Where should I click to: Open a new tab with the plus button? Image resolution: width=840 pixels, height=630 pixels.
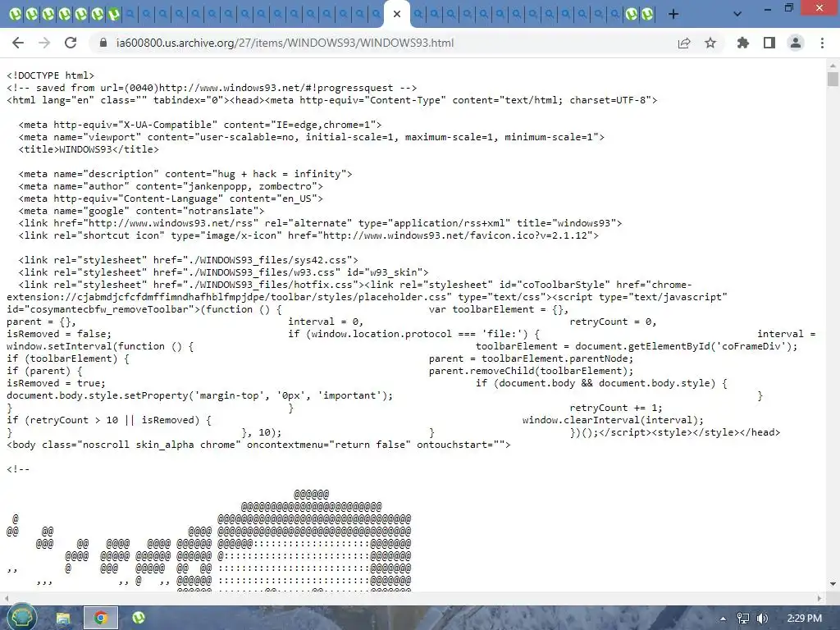(x=673, y=15)
